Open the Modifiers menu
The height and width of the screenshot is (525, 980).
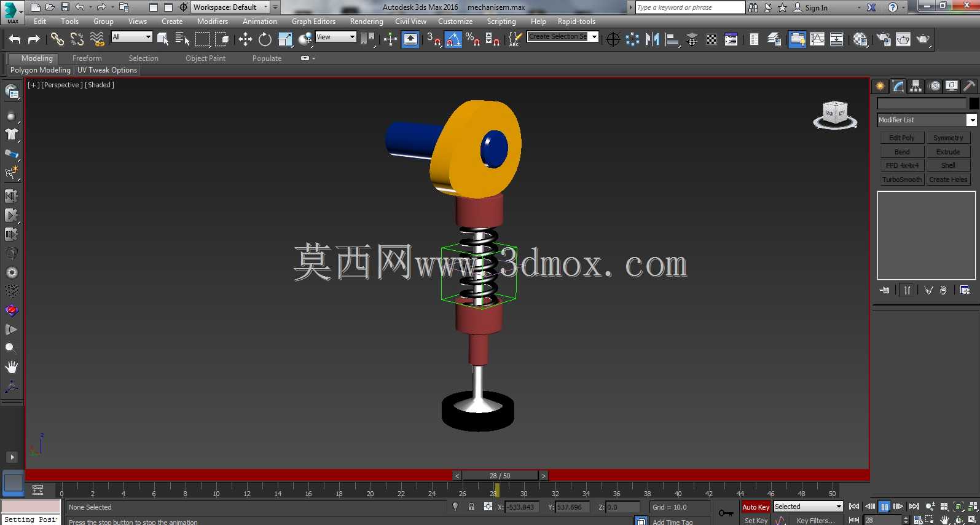click(212, 22)
